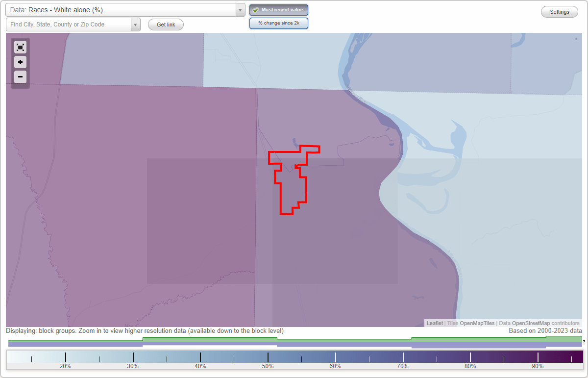
Task: Open the Settings panel
Action: (x=559, y=11)
